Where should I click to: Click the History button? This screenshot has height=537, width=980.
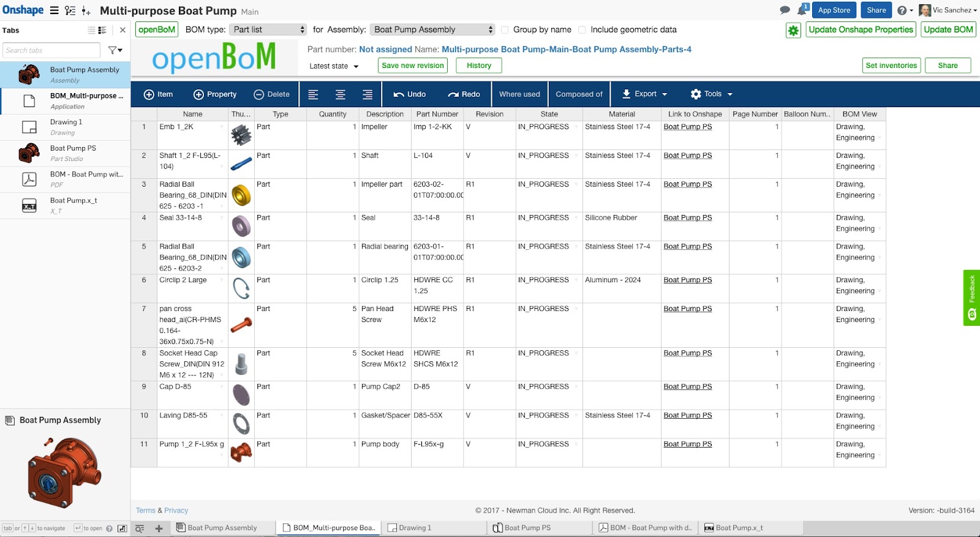[479, 66]
